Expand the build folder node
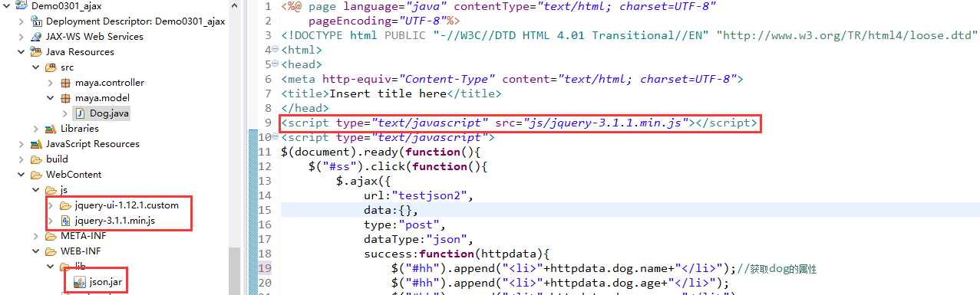The height and width of the screenshot is (295, 980). click(x=21, y=159)
